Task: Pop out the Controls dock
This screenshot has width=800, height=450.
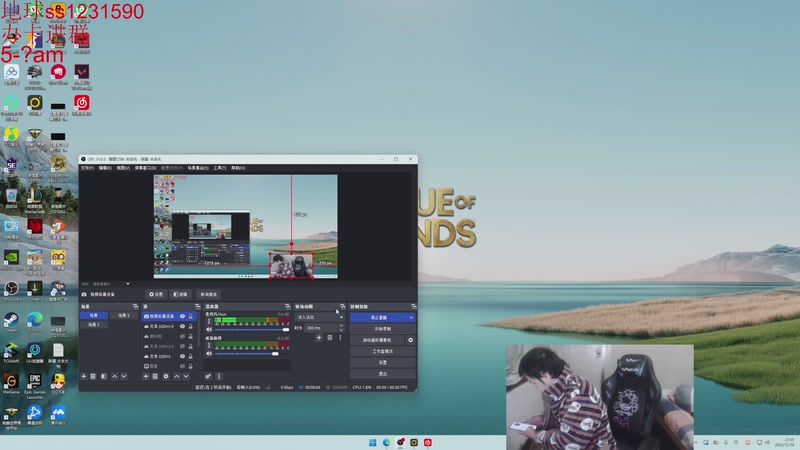Action: click(x=413, y=307)
